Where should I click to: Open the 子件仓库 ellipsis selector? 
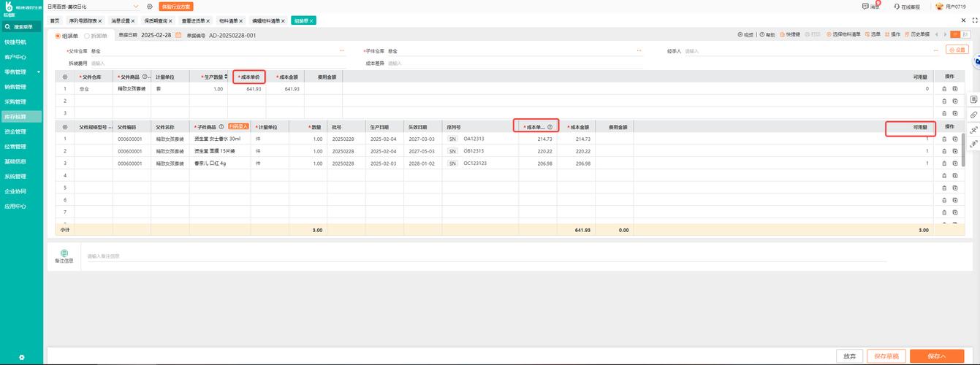pyautogui.click(x=639, y=50)
